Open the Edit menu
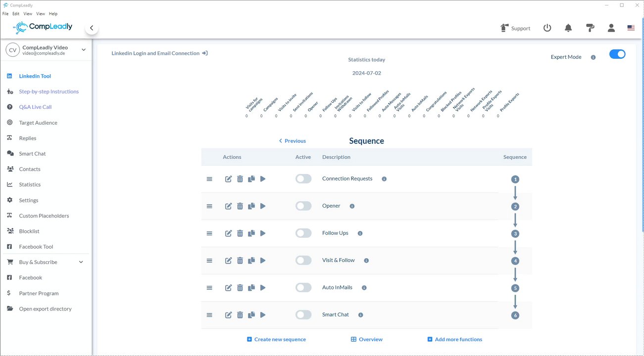 (x=16, y=14)
